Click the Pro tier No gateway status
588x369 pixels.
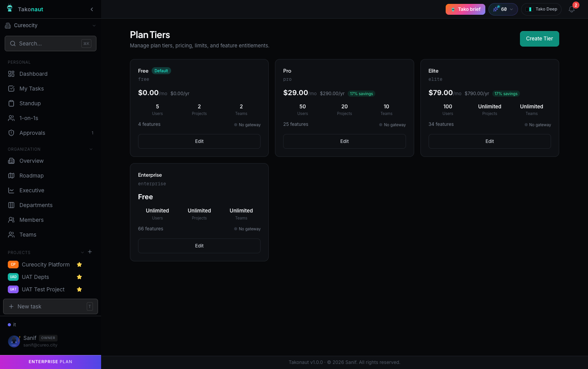pos(392,125)
